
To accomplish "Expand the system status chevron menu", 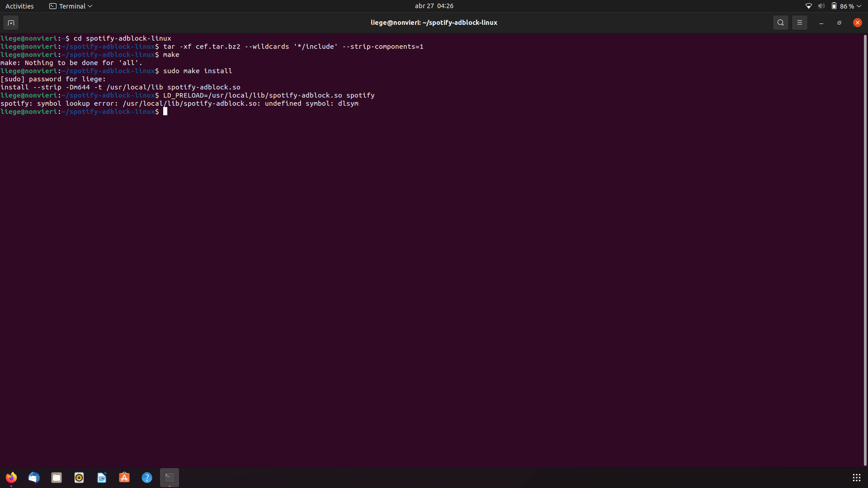I will (859, 6).
